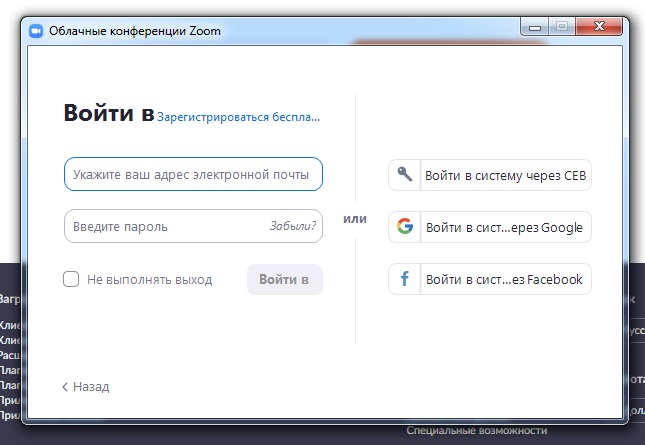This screenshot has height=445, width=645.
Task: Click the Zoom camera logo in title bar
Action: tap(36, 31)
